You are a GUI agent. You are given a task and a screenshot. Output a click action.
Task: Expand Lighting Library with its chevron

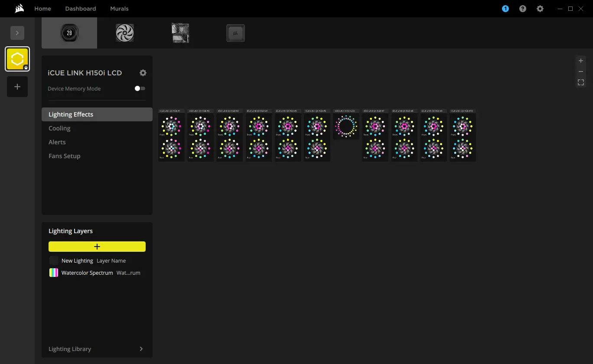pyautogui.click(x=141, y=349)
